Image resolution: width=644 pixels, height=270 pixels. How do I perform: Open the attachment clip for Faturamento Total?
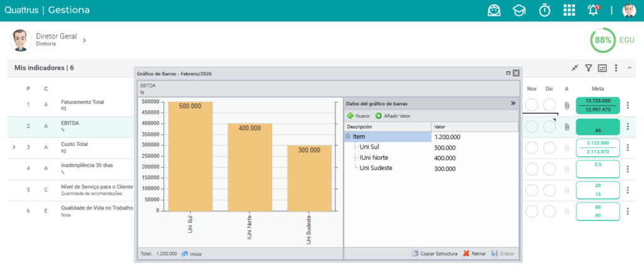tap(567, 105)
